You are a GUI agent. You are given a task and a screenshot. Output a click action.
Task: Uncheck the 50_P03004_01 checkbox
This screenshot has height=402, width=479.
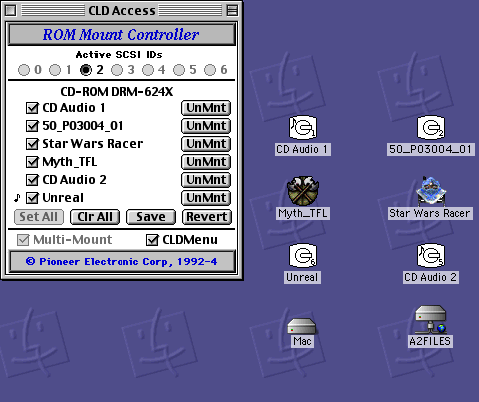[32, 126]
